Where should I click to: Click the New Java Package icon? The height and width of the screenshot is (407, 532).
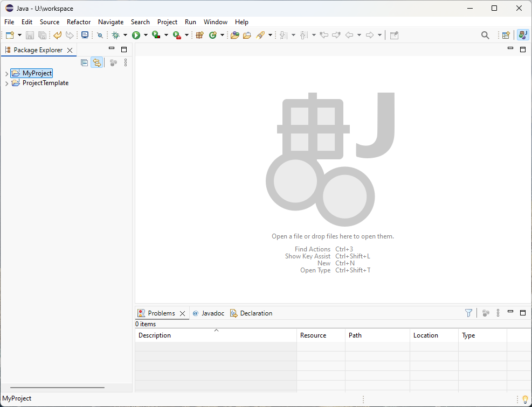[x=199, y=35]
